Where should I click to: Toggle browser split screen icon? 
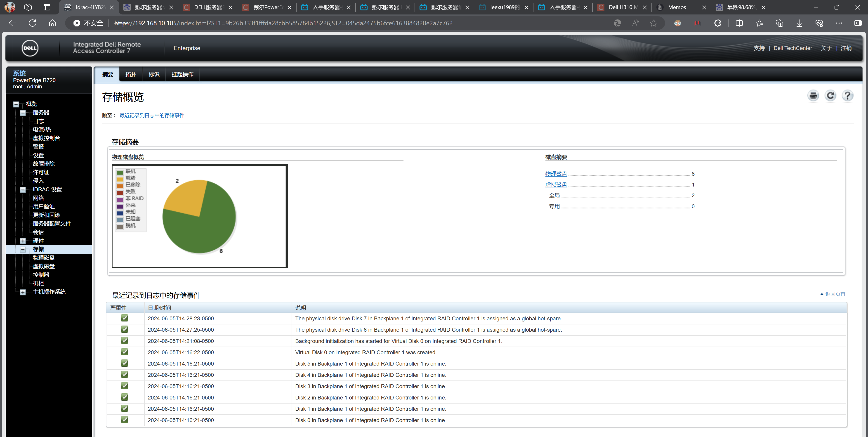[739, 23]
